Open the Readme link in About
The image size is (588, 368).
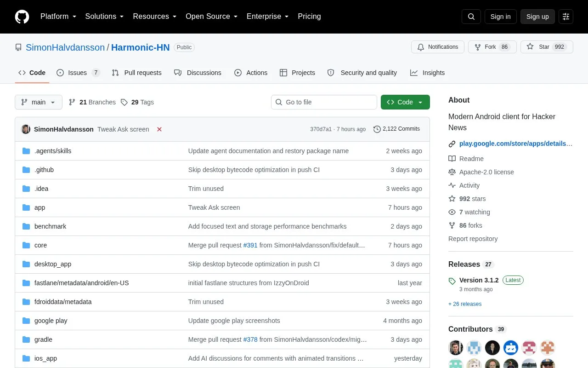click(x=471, y=159)
